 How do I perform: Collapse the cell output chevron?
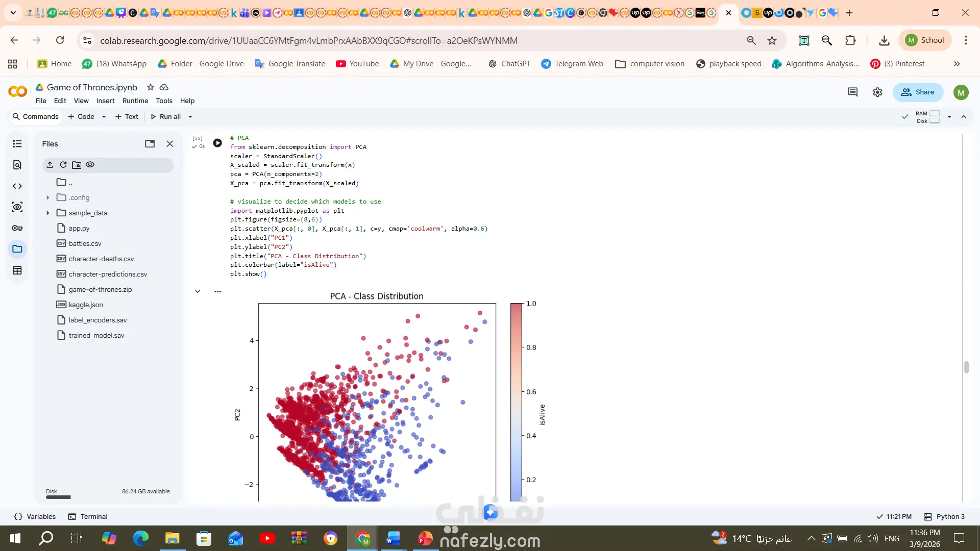click(198, 291)
